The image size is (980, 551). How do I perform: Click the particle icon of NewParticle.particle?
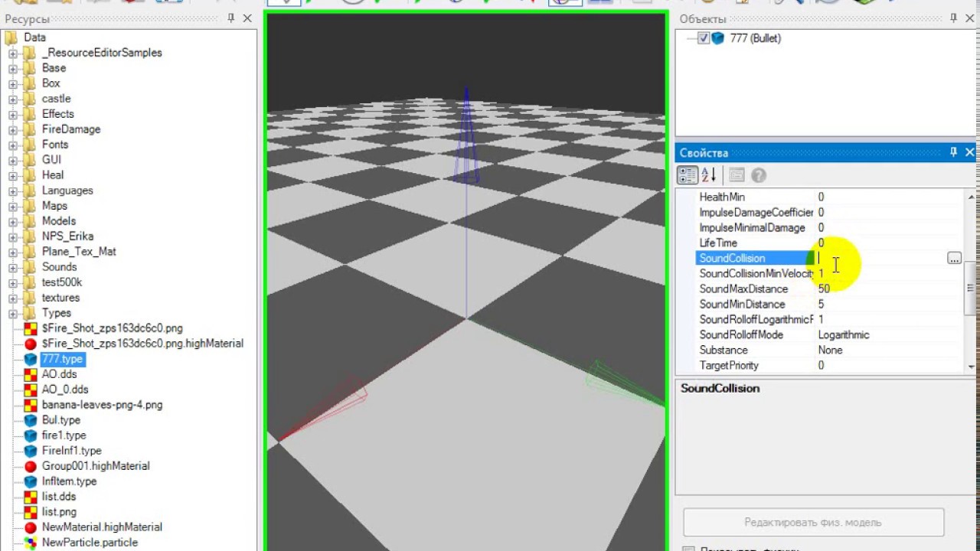click(x=31, y=543)
